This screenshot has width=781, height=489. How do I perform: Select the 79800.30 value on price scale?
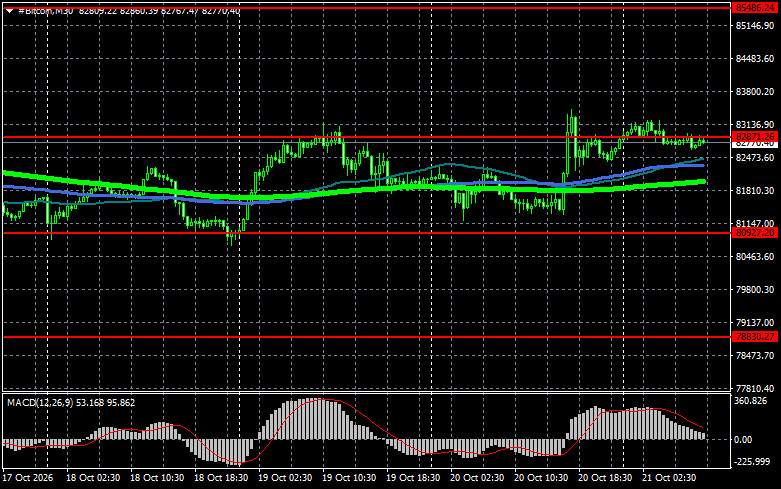755,289
